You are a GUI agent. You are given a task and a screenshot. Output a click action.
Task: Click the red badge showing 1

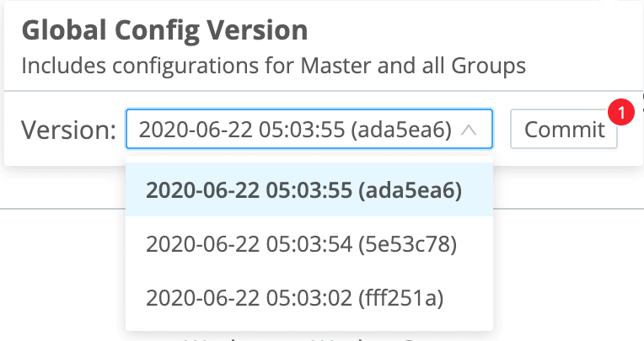pos(621,111)
